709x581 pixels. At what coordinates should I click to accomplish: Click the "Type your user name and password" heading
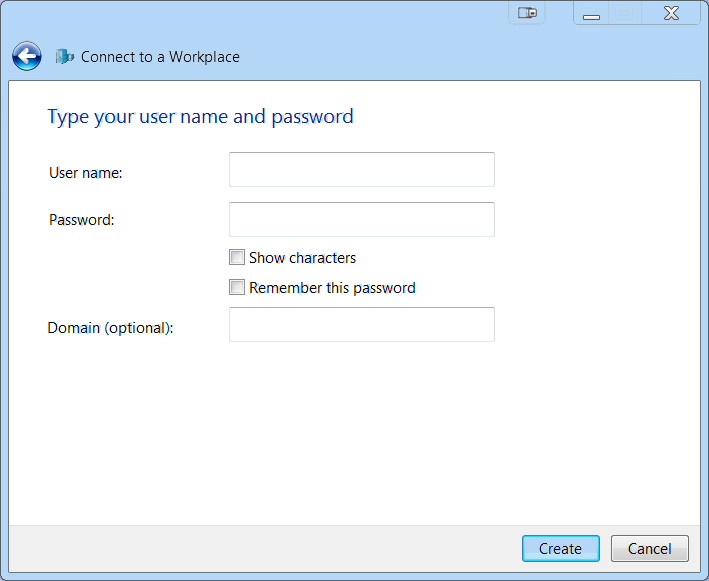200,117
